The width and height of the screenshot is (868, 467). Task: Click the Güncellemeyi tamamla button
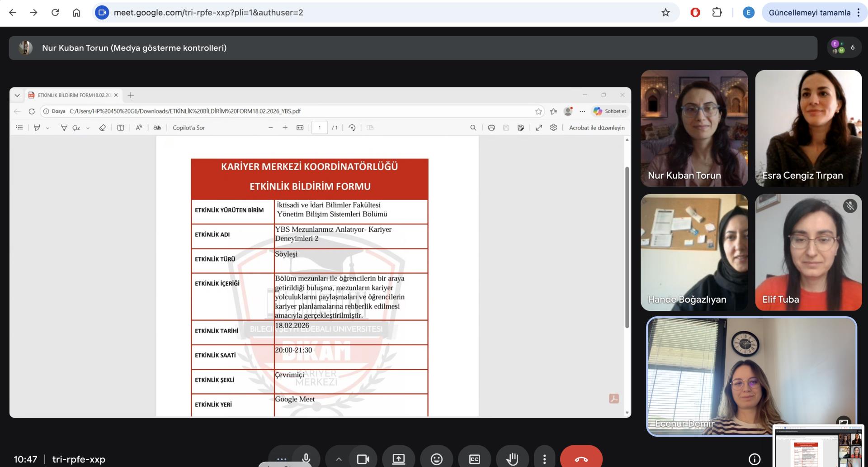(x=809, y=13)
